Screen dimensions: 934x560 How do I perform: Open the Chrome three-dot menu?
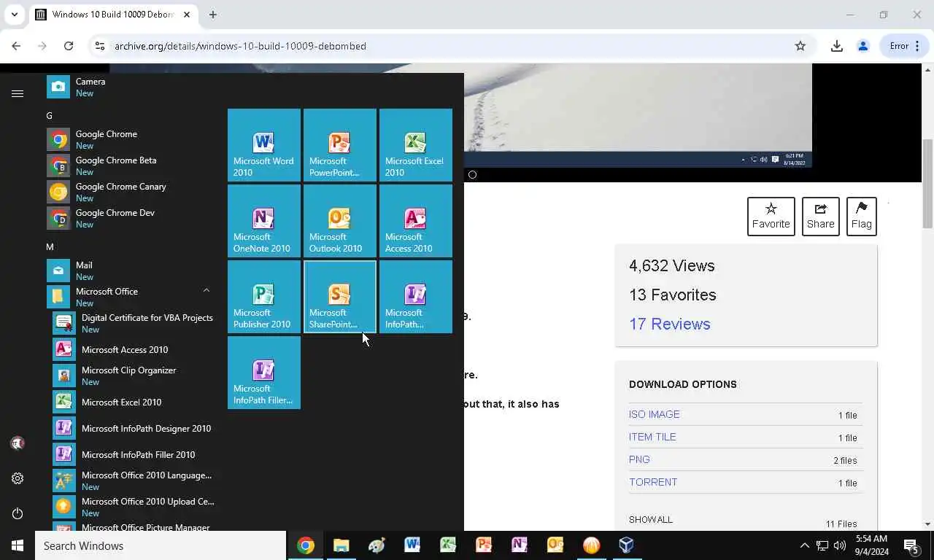click(x=917, y=46)
